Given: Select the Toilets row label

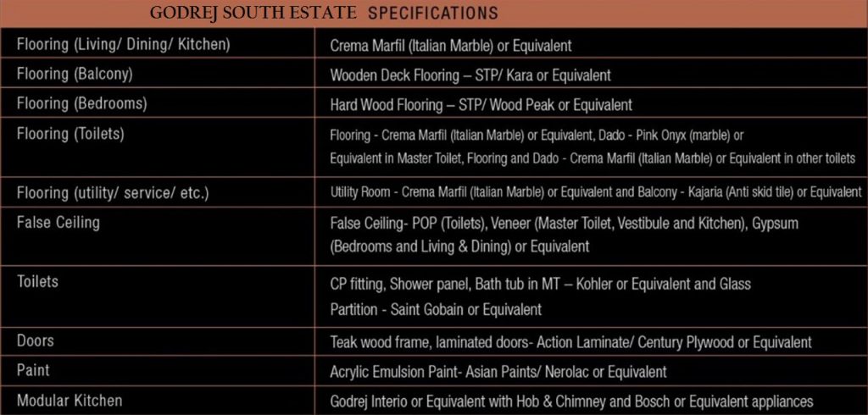Looking at the screenshot, I should coord(37,282).
